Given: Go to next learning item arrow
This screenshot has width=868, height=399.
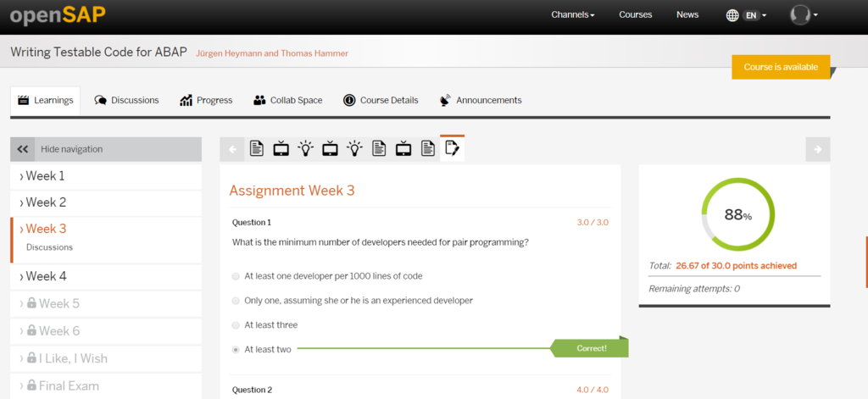Looking at the screenshot, I should (x=818, y=149).
